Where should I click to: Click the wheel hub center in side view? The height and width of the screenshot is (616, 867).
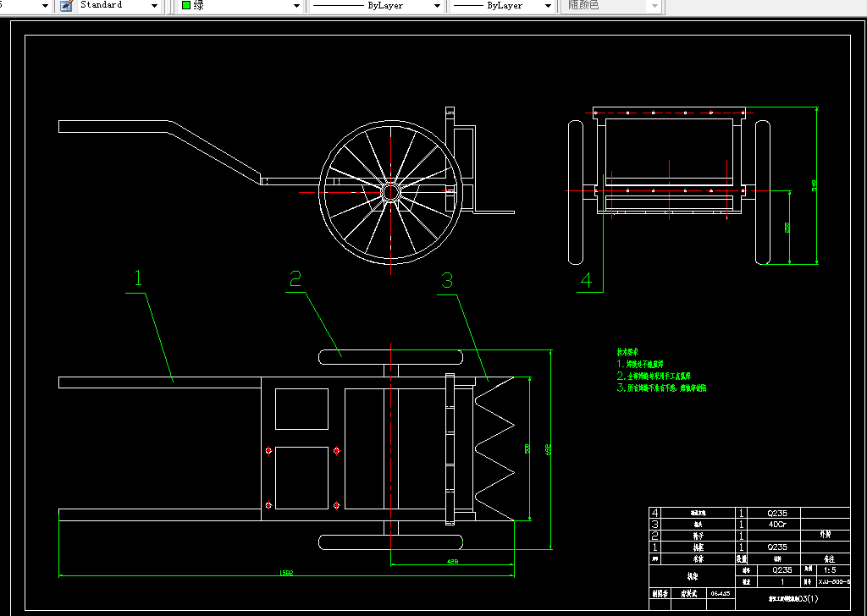pos(390,192)
